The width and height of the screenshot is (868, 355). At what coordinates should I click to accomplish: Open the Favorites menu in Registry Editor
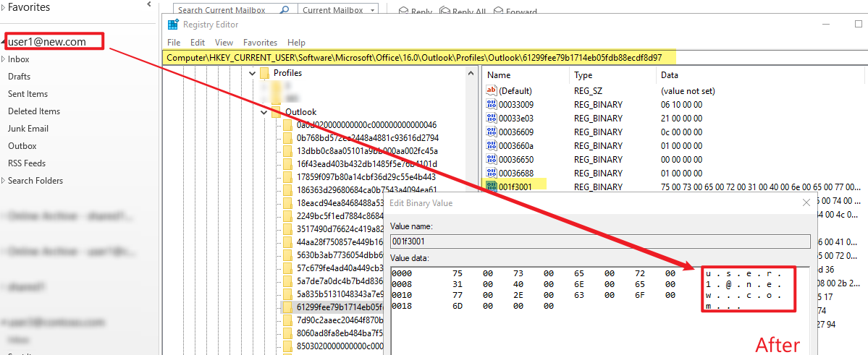point(260,43)
